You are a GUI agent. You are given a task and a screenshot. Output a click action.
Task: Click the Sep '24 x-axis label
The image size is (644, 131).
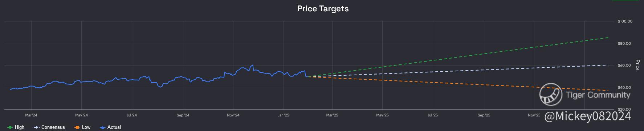click(x=183, y=115)
